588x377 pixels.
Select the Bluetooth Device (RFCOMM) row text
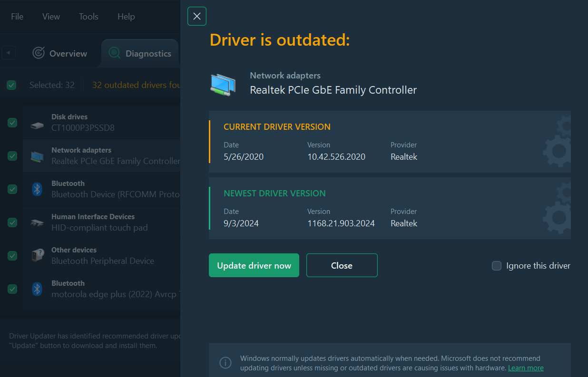point(116,194)
